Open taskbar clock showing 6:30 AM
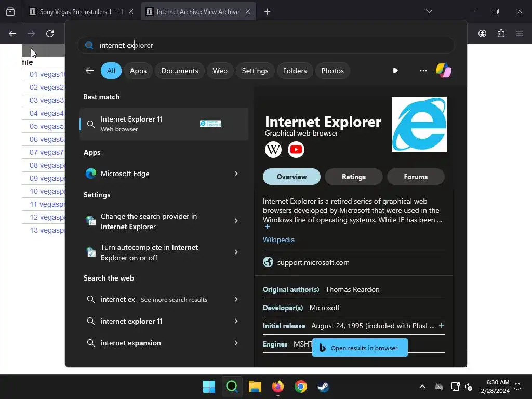 pyautogui.click(x=495, y=387)
